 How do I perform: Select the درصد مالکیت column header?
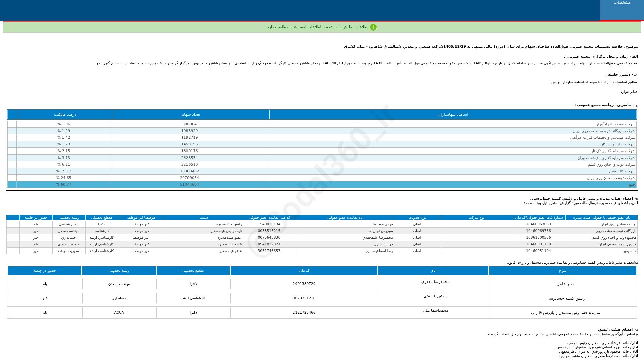[x=65, y=114]
